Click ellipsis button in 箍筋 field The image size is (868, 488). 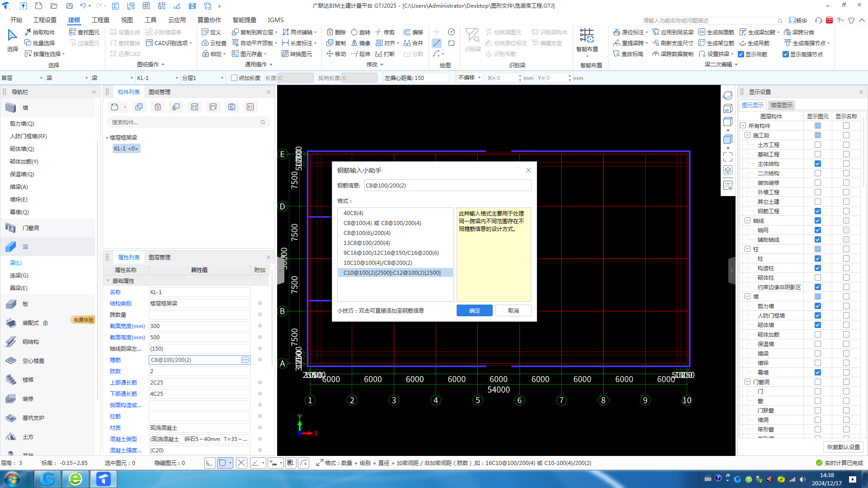point(245,360)
